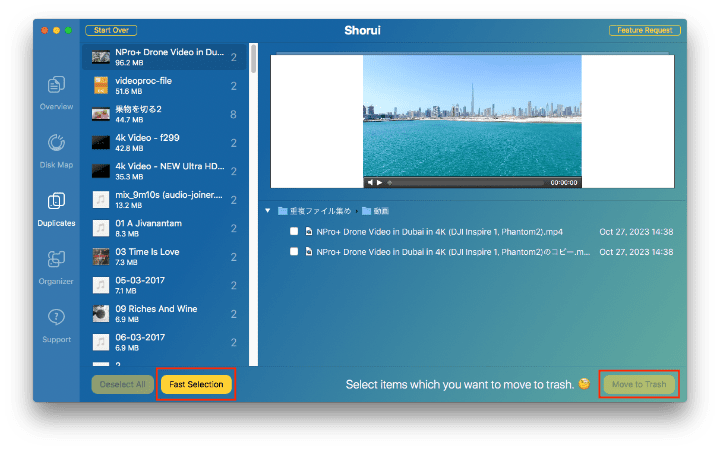Click file icon of NPro+ のコピー file

[309, 252]
